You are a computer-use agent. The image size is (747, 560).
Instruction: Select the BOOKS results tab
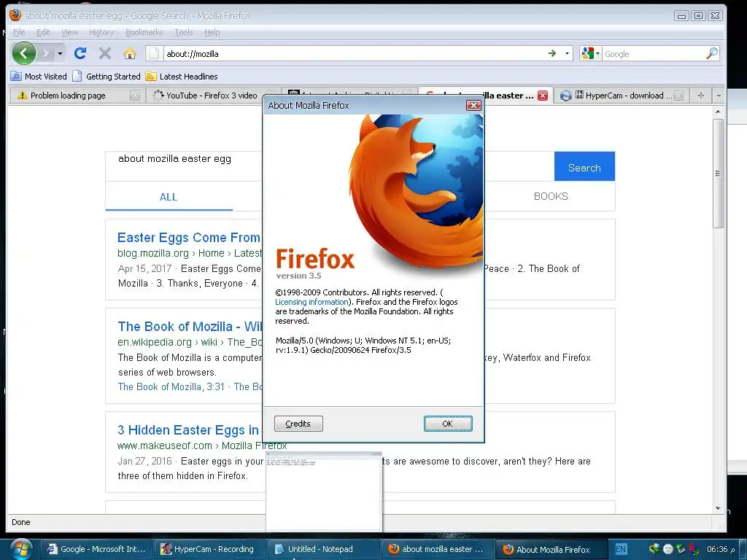551,196
